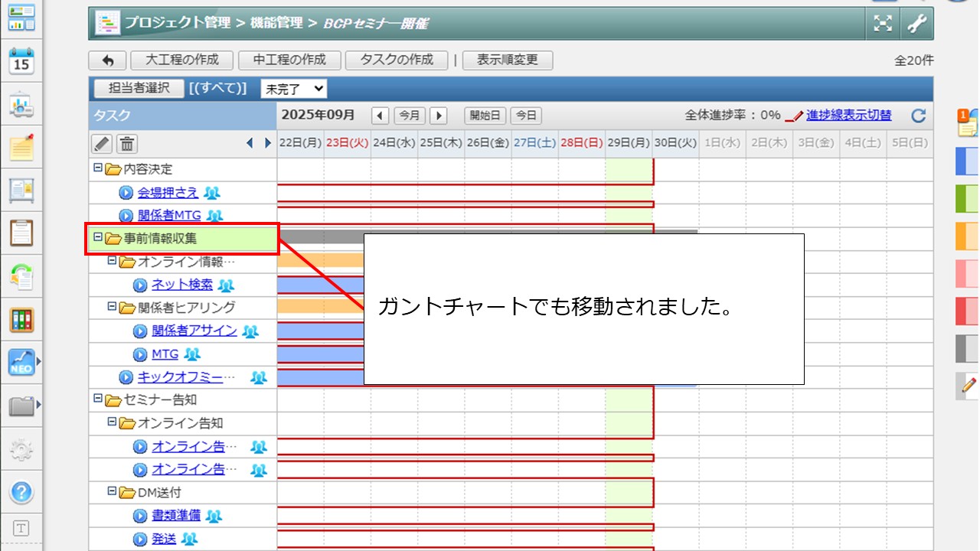Open the gray folder icon in sidebar
980x551 pixels.
[x=21, y=406]
